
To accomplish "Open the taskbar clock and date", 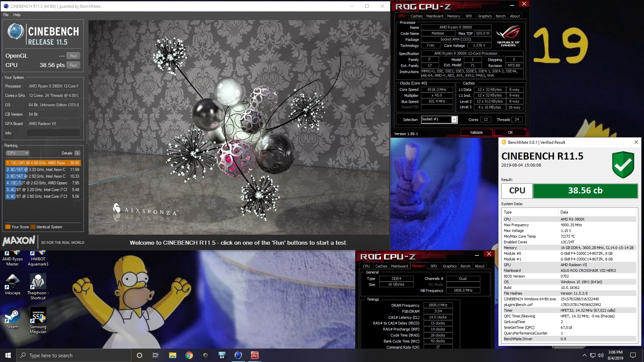I will (615, 355).
